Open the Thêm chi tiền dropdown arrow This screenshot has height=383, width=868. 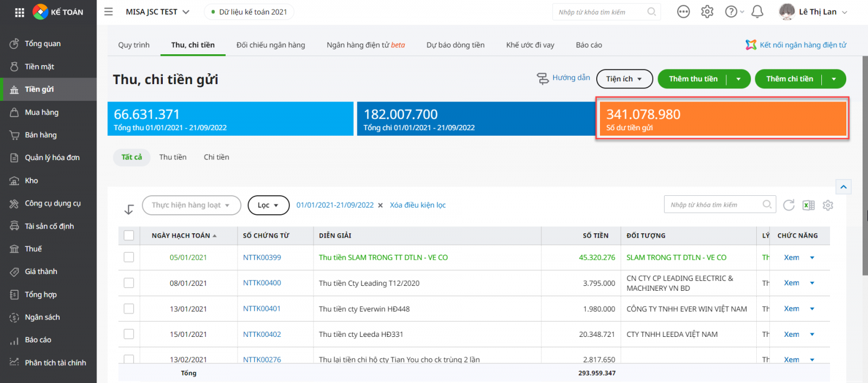pyautogui.click(x=834, y=79)
